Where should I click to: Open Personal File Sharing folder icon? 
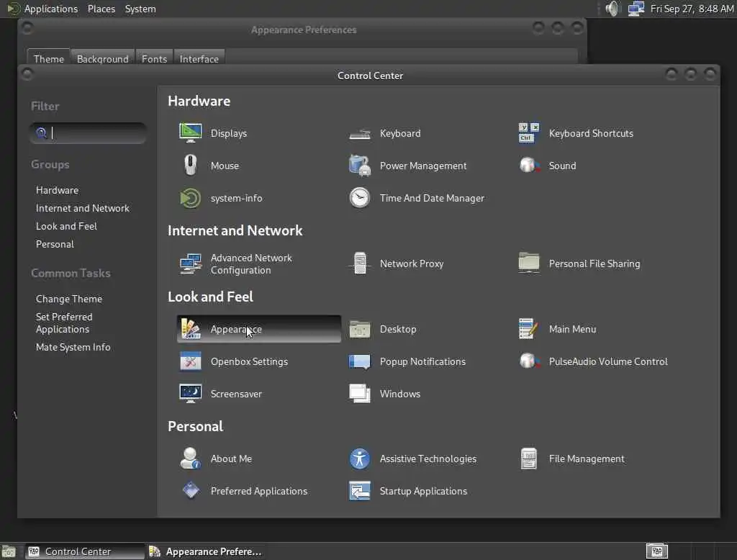coord(529,263)
